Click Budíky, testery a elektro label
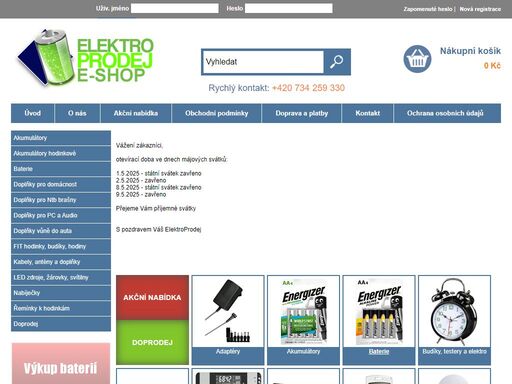512x384 pixels. tap(455, 351)
